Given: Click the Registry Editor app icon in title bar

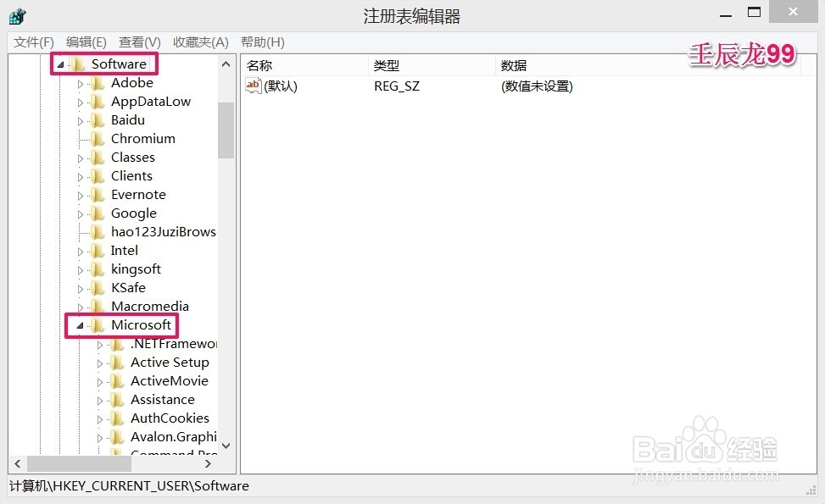Looking at the screenshot, I should [x=17, y=16].
